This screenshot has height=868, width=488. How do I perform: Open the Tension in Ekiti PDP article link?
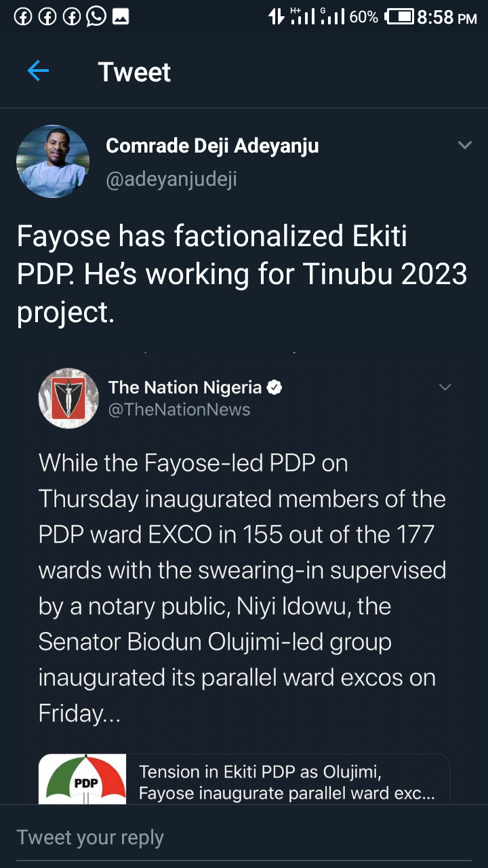(x=287, y=782)
